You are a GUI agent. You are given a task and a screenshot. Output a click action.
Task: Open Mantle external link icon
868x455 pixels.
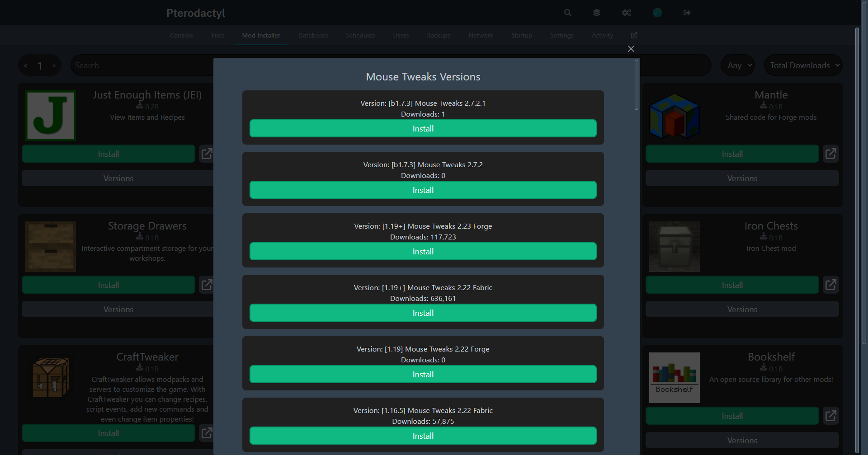tap(830, 154)
